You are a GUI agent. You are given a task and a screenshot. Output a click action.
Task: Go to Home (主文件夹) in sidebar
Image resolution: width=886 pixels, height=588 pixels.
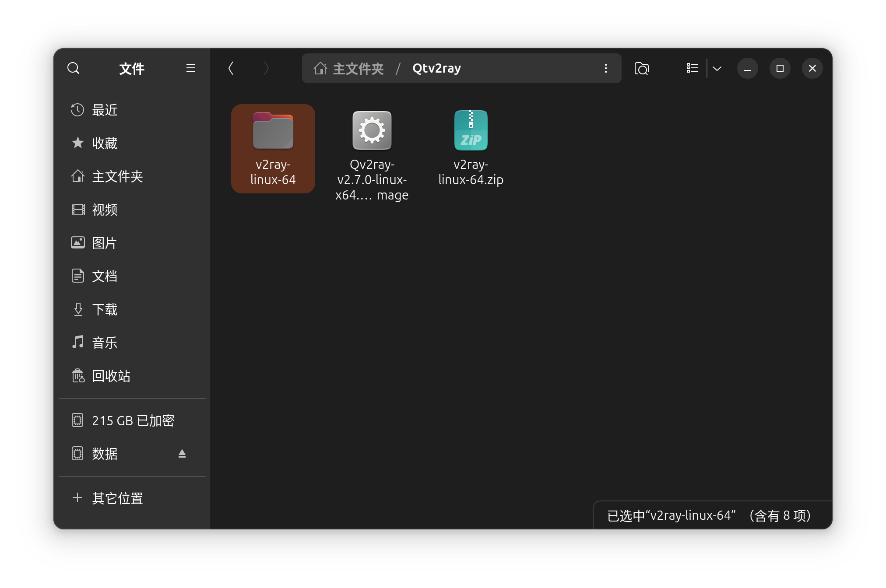[132, 176]
